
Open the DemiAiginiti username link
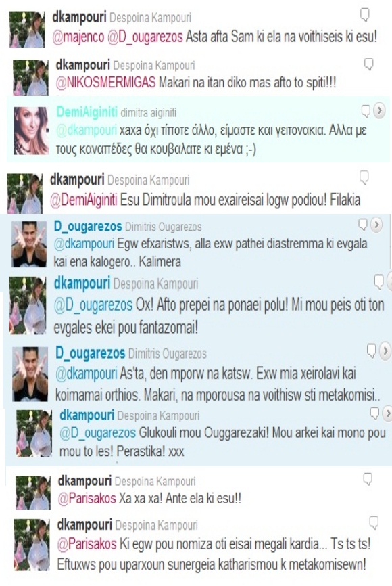[87, 112]
